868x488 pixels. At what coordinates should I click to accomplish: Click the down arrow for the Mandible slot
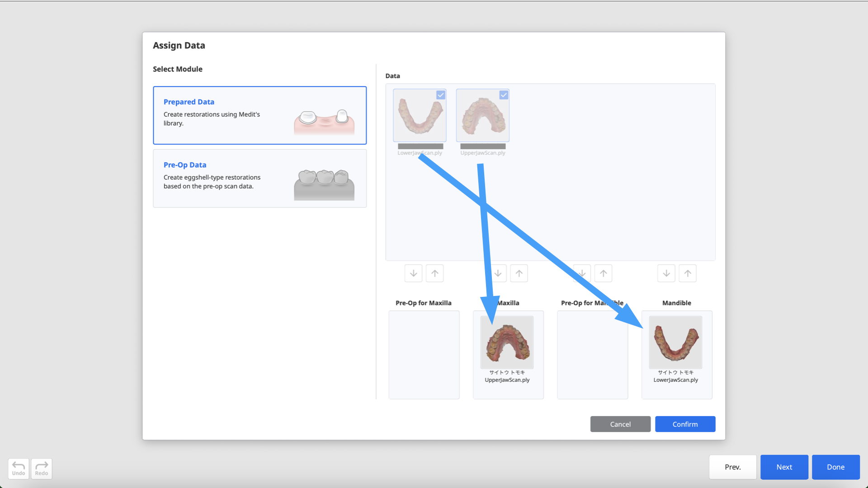click(666, 273)
